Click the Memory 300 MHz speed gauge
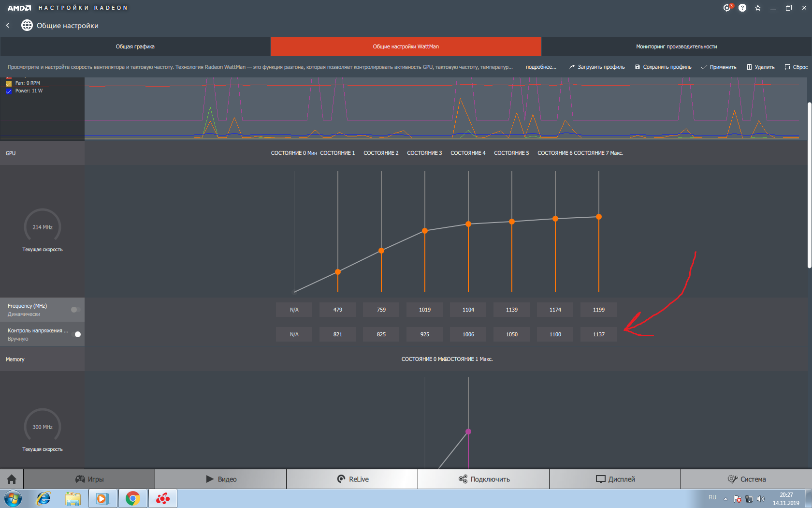The image size is (812, 508). (43, 427)
